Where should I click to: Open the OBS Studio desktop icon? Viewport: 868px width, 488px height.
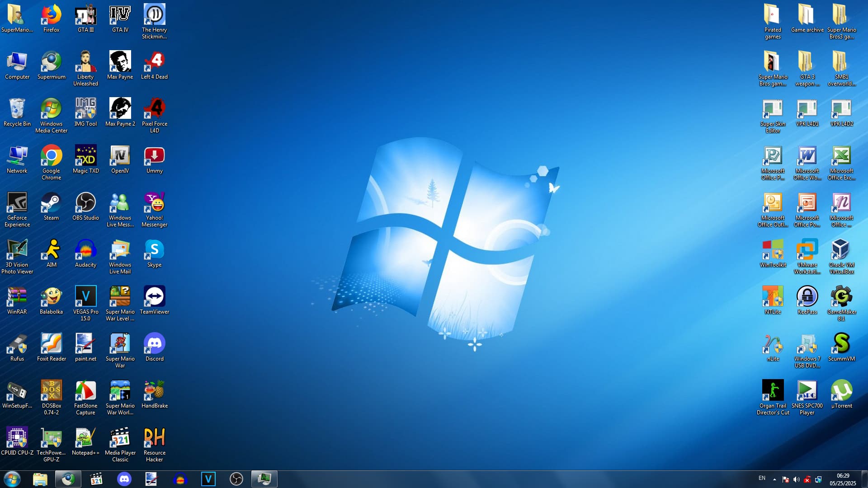click(x=85, y=206)
